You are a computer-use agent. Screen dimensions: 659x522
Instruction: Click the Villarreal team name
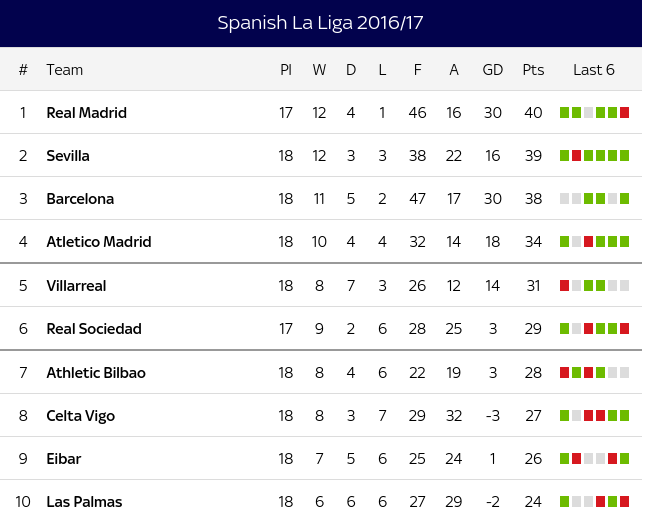(76, 286)
